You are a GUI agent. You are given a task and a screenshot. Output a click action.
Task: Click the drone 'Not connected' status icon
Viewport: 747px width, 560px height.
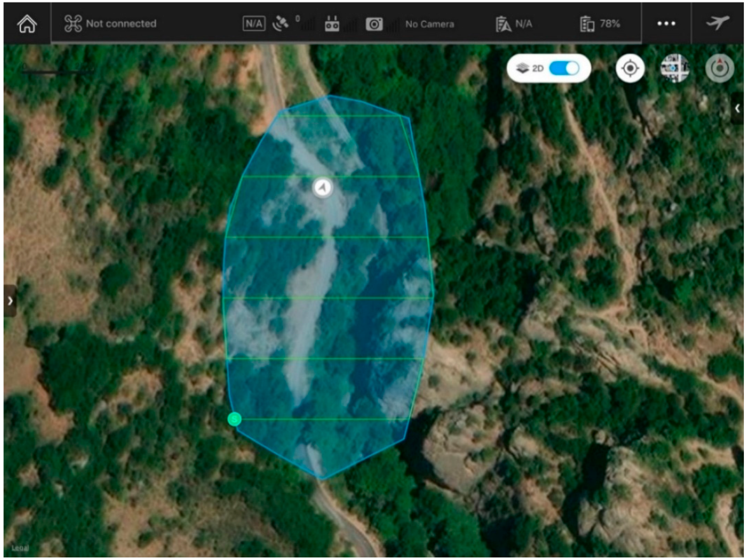coord(73,24)
